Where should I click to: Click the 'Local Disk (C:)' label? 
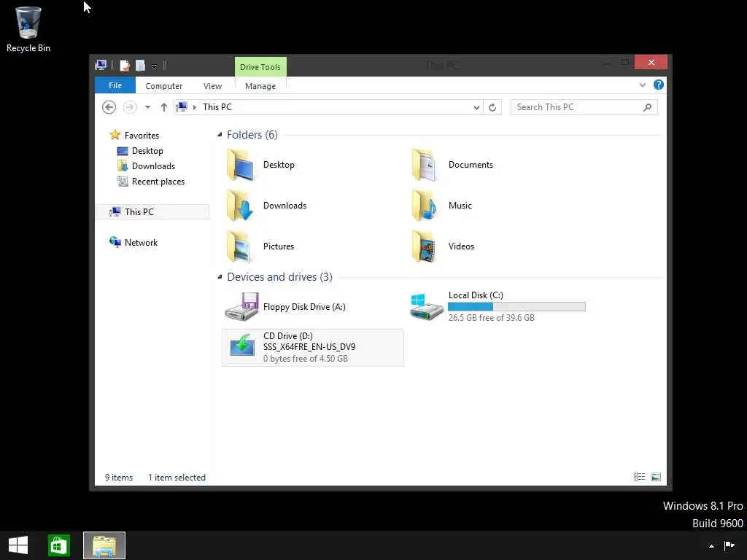(x=476, y=295)
